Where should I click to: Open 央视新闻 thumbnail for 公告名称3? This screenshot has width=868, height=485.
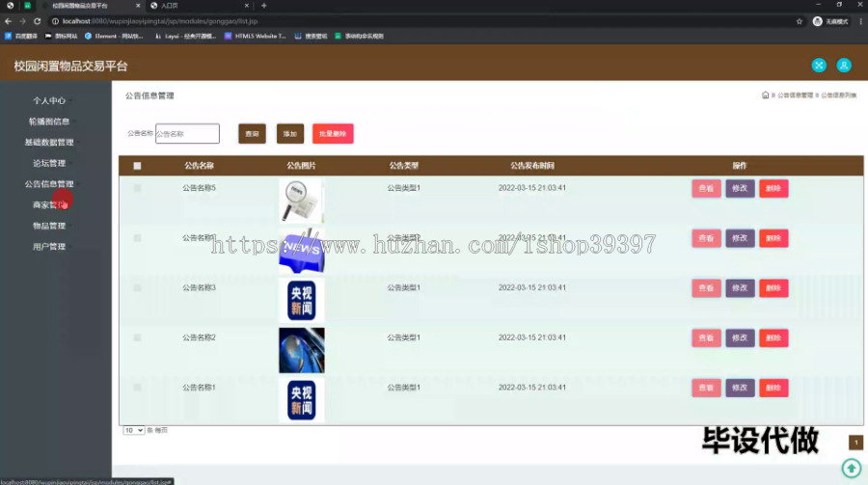[x=302, y=300]
